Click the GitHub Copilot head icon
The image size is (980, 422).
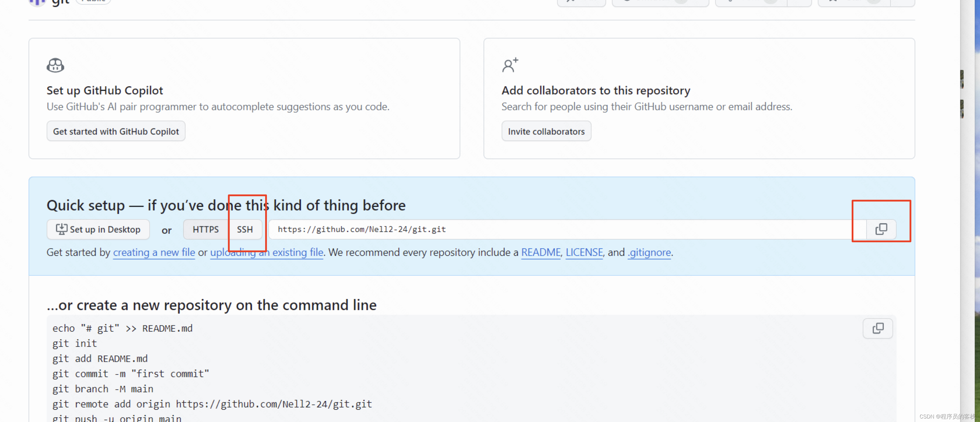[x=55, y=65]
